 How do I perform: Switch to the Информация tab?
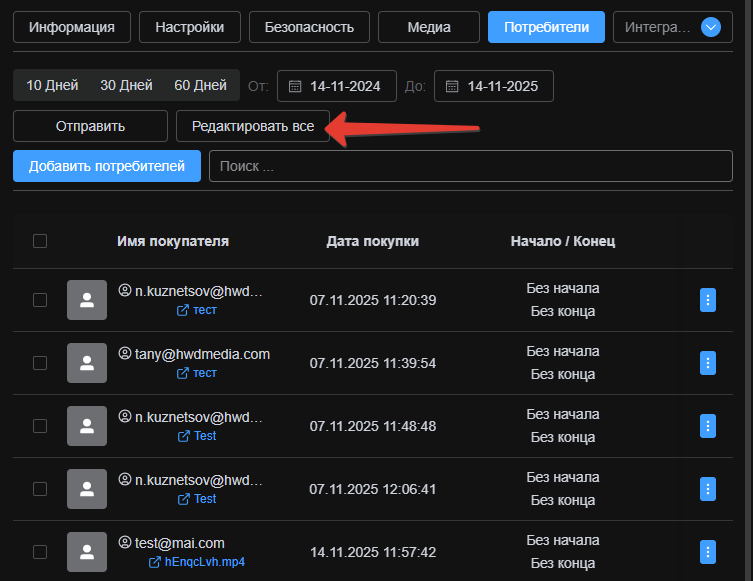coord(72,27)
